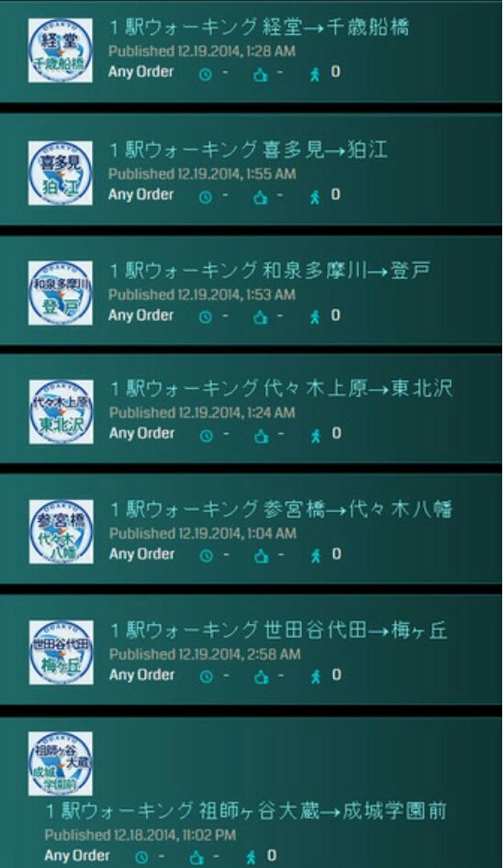Tap the 和泉多摩川→登戸 mission badge
This screenshot has width=504, height=868.
click(61, 293)
